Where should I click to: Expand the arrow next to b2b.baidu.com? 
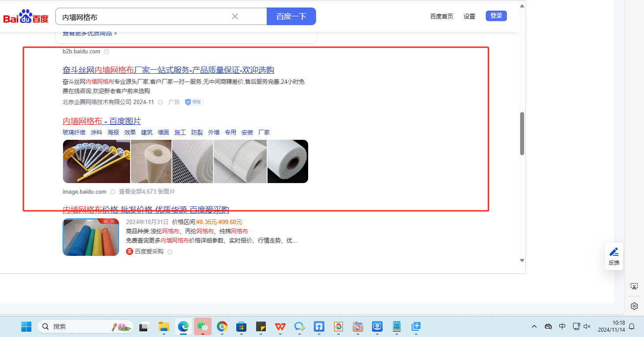click(x=106, y=52)
